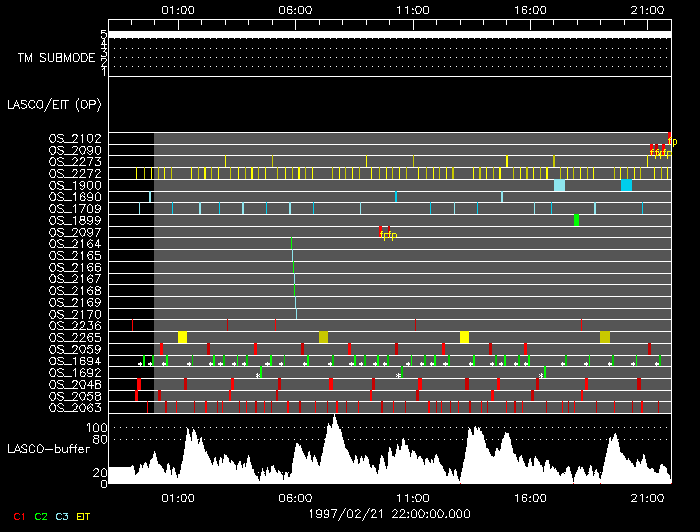Select the red marker in OS_2236 row
Viewport: 700px width, 532px height.
pos(132,325)
